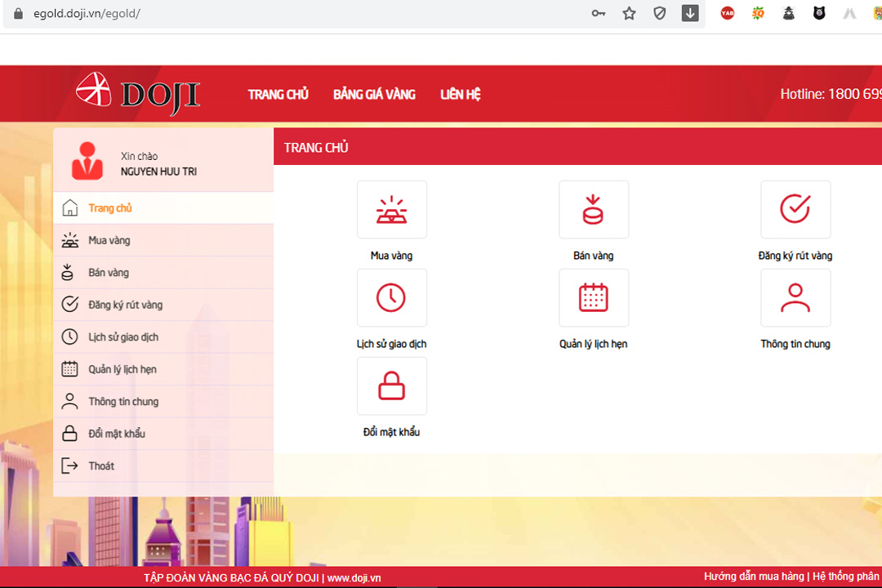Bookmark page with browser star icon

point(629,14)
